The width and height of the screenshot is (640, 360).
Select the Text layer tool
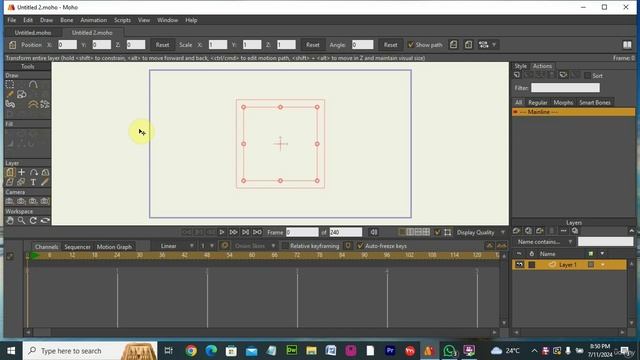tap(33, 182)
